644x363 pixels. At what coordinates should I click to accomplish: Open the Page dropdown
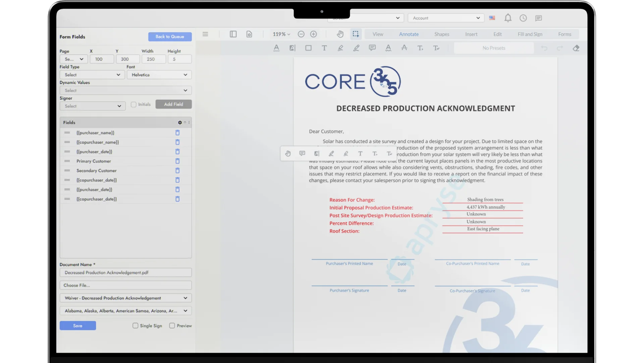(x=74, y=59)
